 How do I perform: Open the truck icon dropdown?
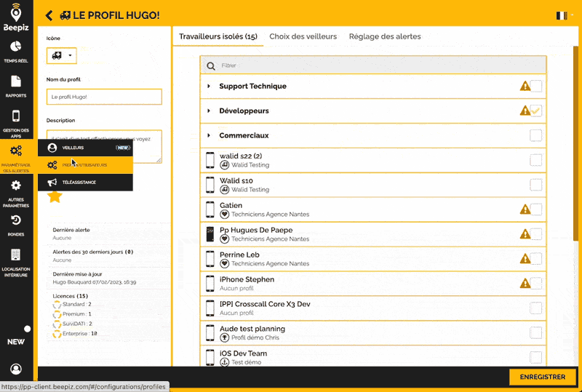[x=61, y=55]
